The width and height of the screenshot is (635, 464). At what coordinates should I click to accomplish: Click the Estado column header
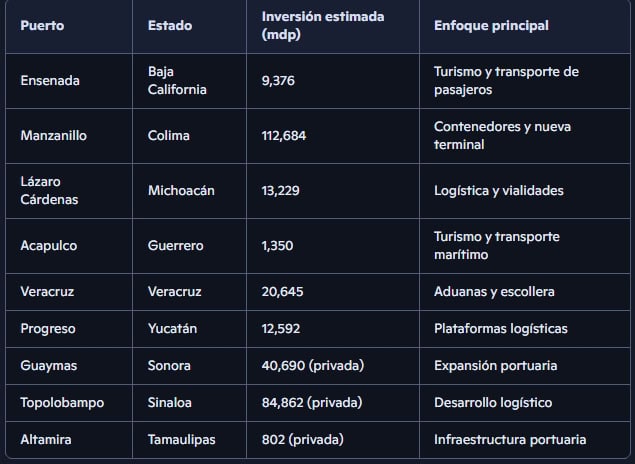170,26
